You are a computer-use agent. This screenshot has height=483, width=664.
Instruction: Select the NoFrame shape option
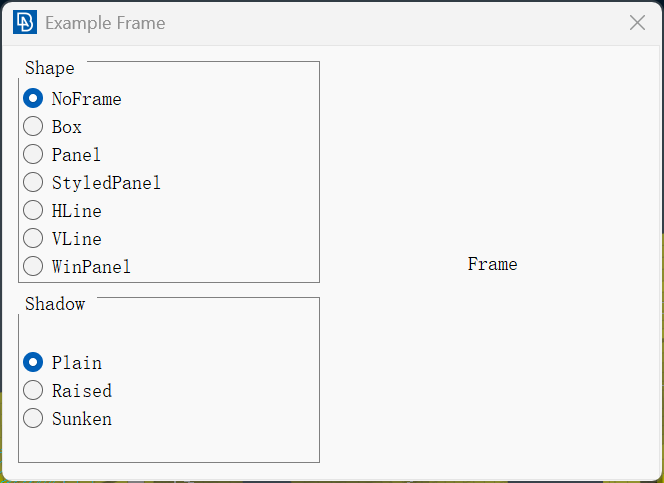click(72, 99)
